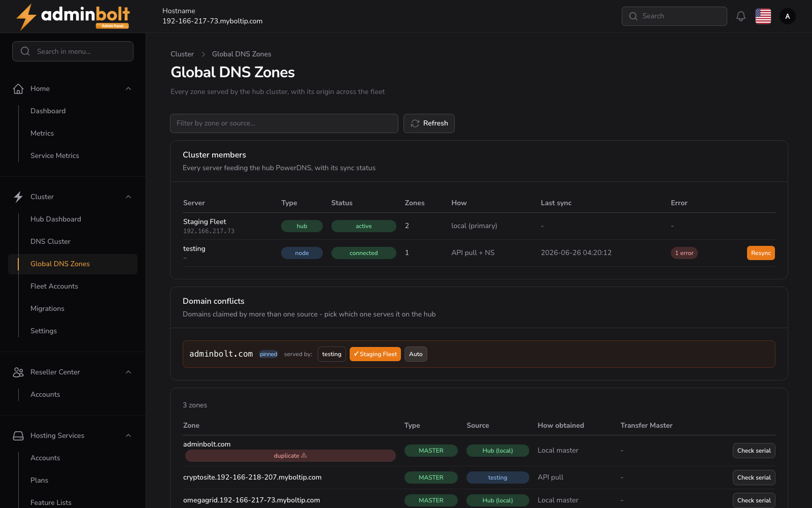Open DNS Cluster page
This screenshot has width=812, height=508.
50,241
